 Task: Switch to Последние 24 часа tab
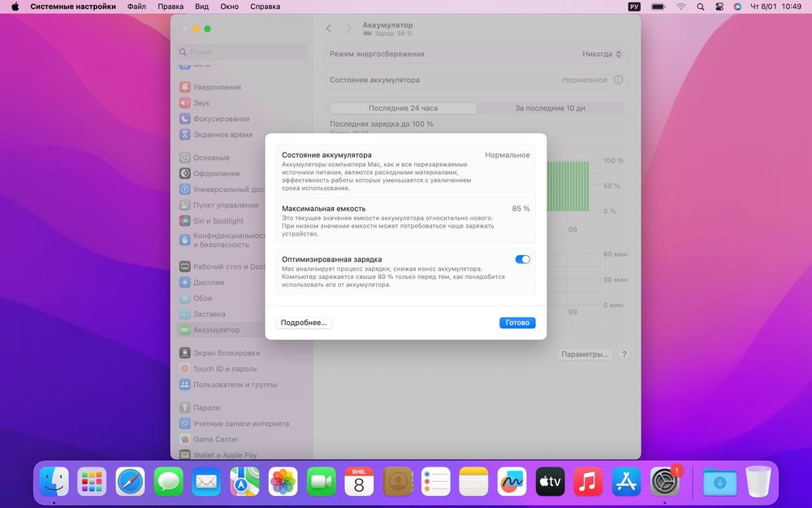click(x=403, y=108)
